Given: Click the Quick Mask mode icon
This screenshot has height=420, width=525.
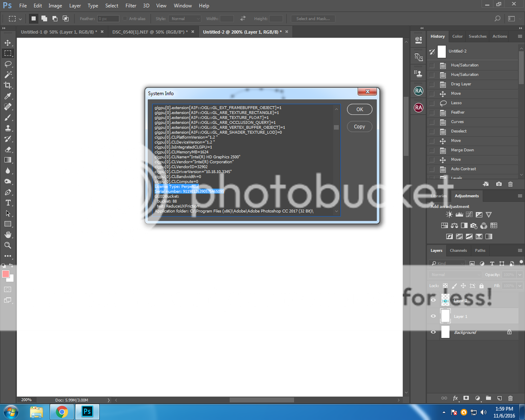Looking at the screenshot, I should [8, 289].
